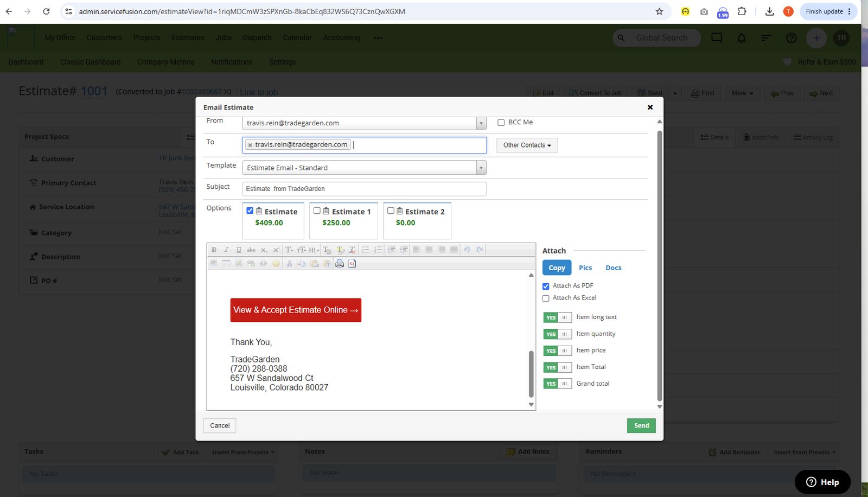Click the print icon in the editor toolbar
Image resolution: width=868 pixels, height=497 pixels.
[340, 264]
